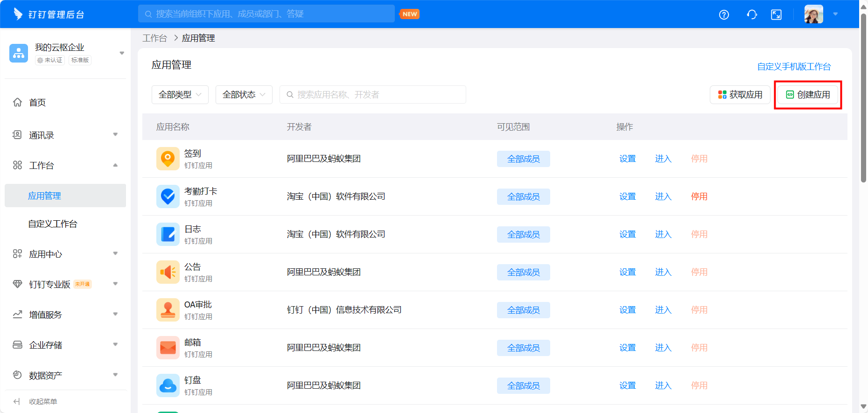Click the 应用中心 sidebar icon
Image resolution: width=868 pixels, height=413 pixels.
pos(17,254)
